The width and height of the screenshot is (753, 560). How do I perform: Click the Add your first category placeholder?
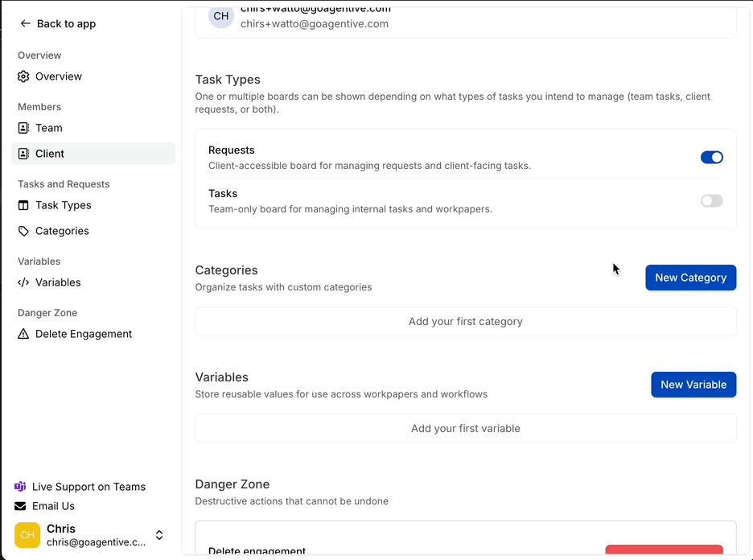(x=465, y=320)
